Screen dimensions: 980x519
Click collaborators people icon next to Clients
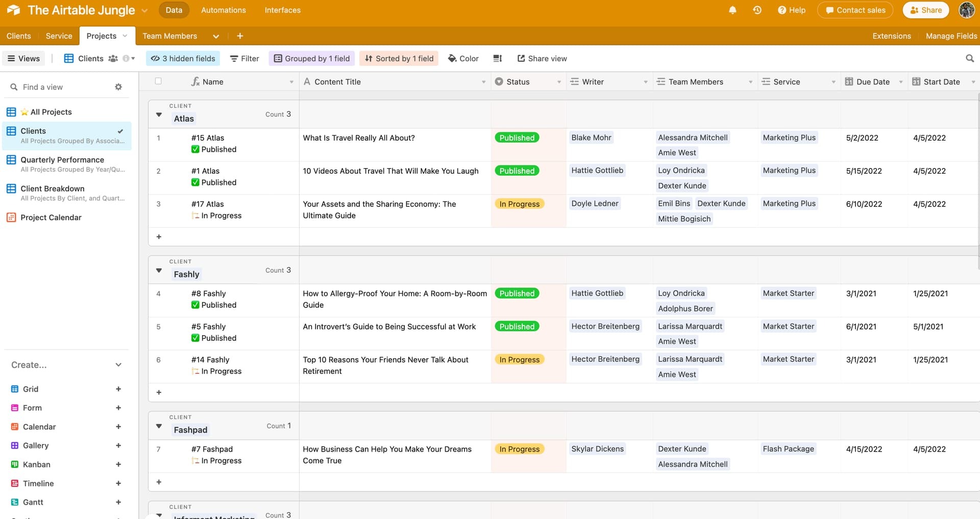[x=113, y=58]
